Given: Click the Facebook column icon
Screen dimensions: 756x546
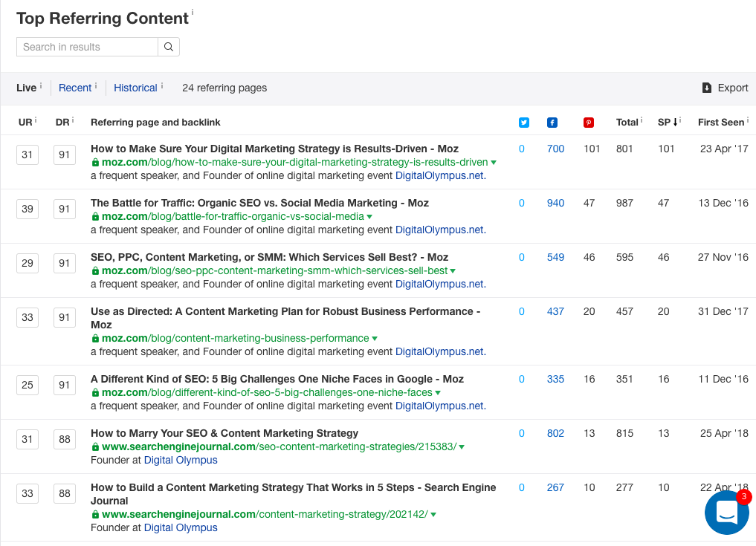Looking at the screenshot, I should (552, 123).
